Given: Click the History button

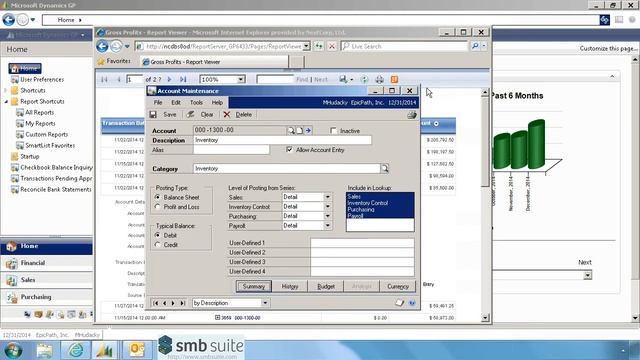Looking at the screenshot, I should [x=290, y=287].
